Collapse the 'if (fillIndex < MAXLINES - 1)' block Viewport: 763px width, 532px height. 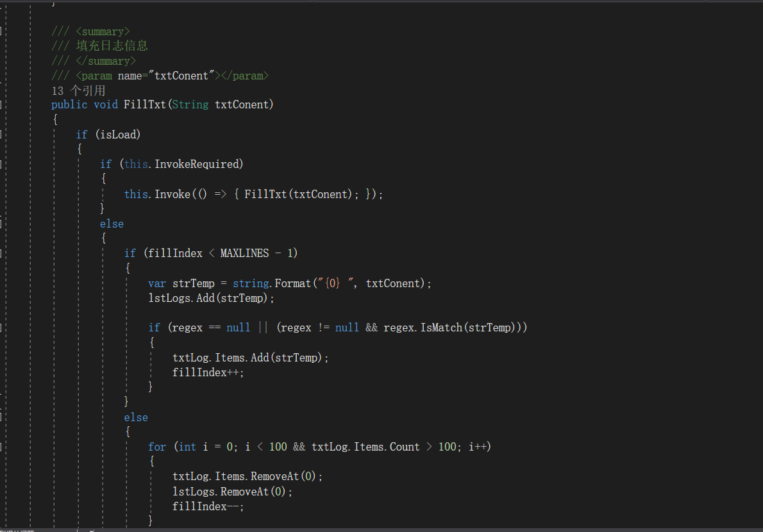click(2, 253)
